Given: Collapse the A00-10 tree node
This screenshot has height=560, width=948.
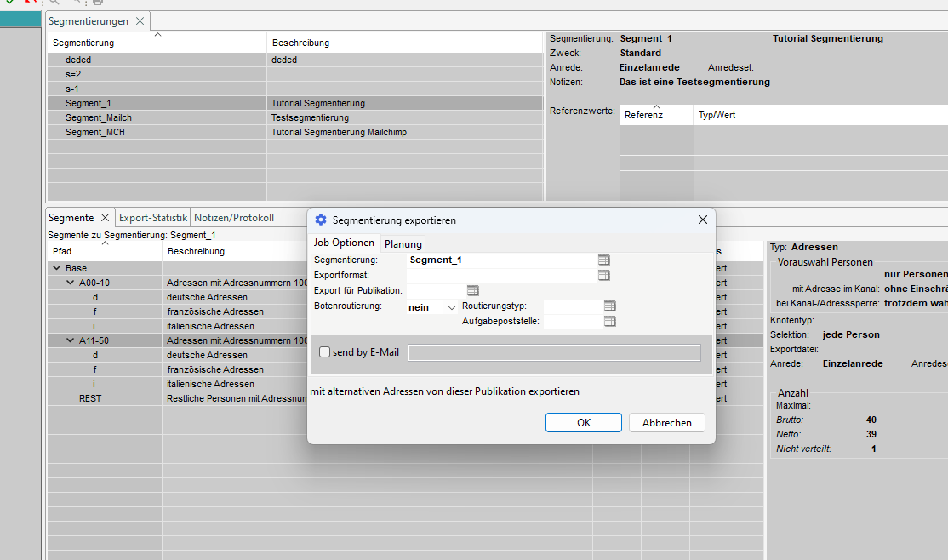Looking at the screenshot, I should (71, 283).
